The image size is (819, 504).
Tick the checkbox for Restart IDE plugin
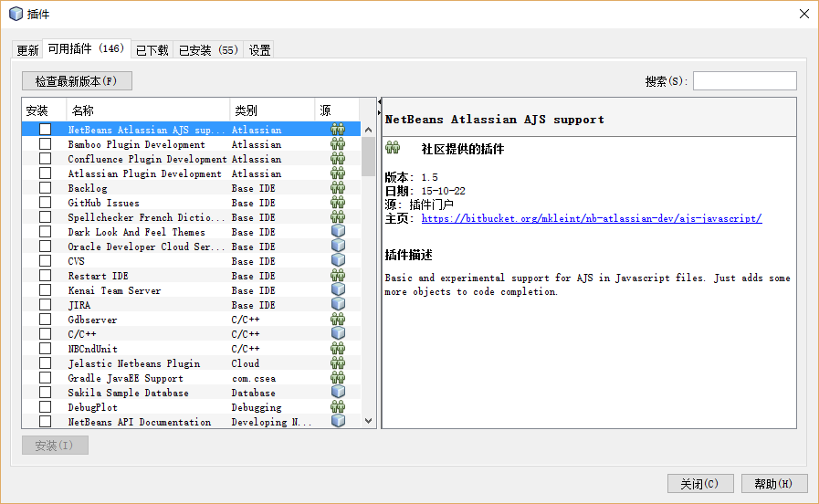pyautogui.click(x=45, y=276)
